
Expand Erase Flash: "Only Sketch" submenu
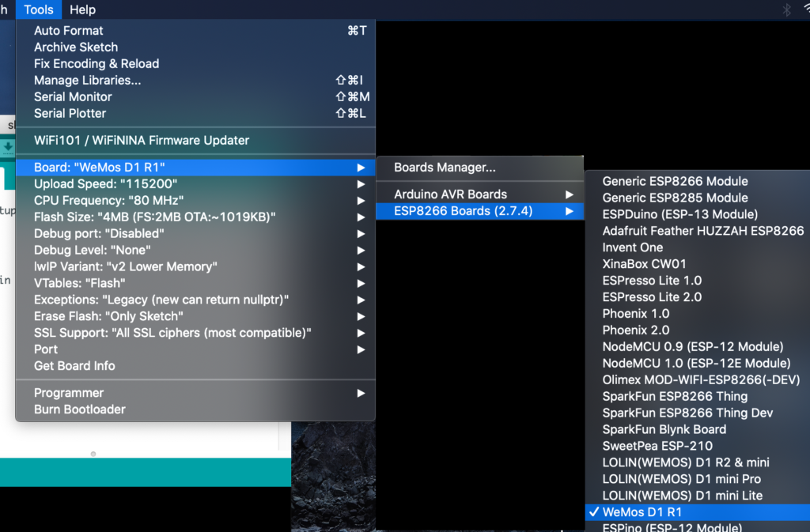pos(196,315)
